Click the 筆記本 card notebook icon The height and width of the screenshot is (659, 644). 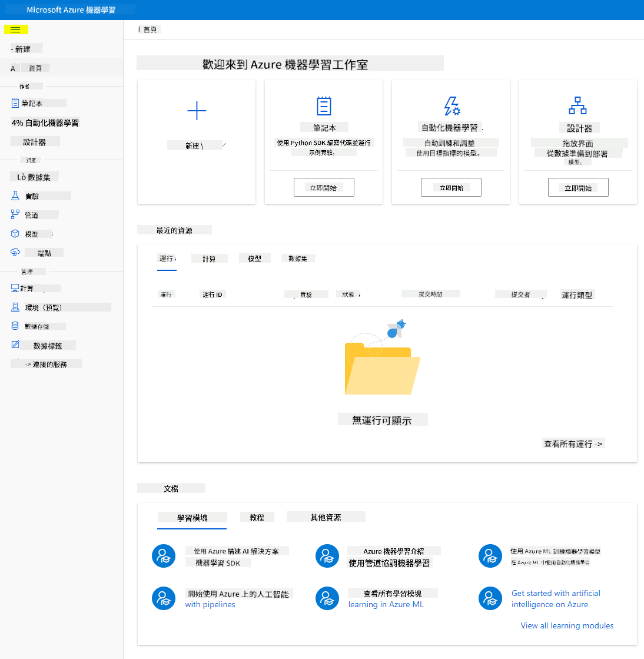(324, 106)
